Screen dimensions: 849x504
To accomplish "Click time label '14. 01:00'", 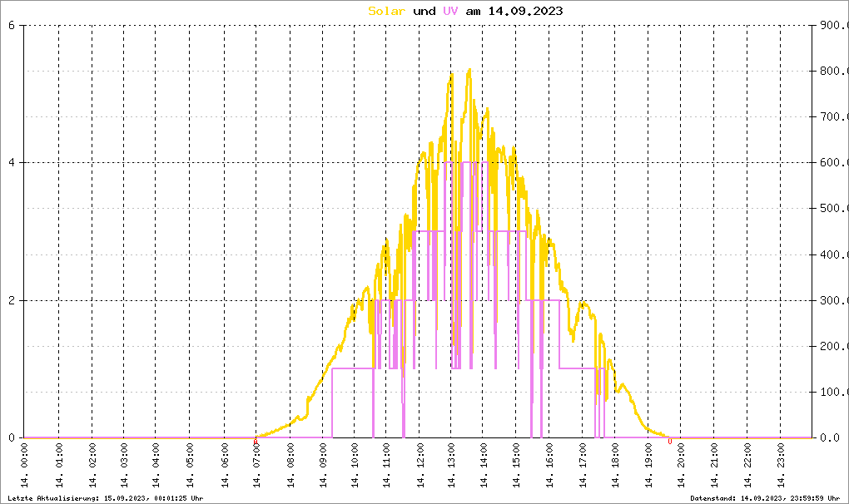I will (x=59, y=466).
